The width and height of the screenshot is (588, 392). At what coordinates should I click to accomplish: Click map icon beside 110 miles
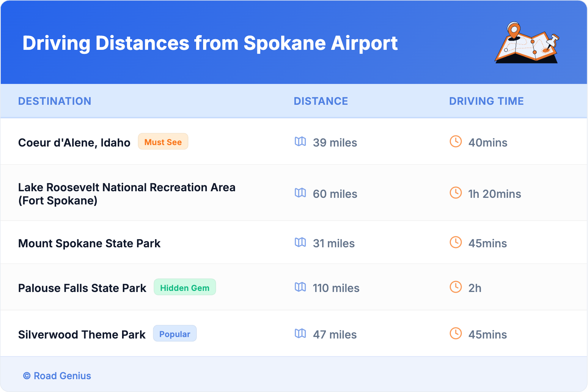300,287
